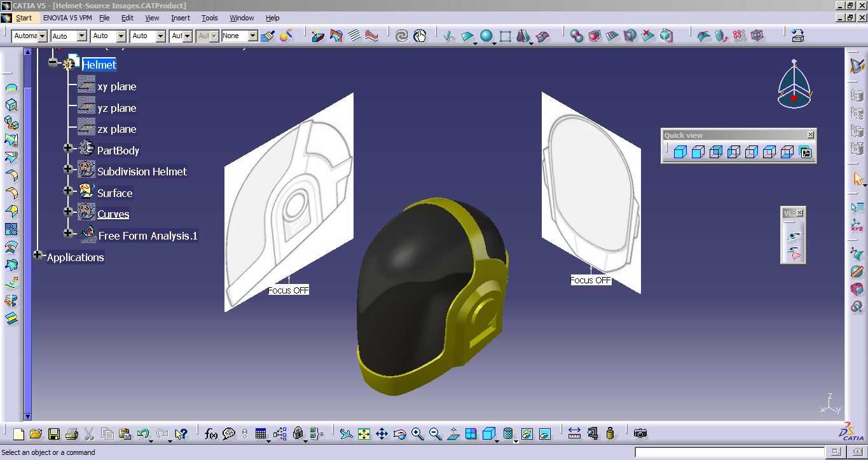Open the Start menu
This screenshot has width=868, height=460.
[x=24, y=18]
